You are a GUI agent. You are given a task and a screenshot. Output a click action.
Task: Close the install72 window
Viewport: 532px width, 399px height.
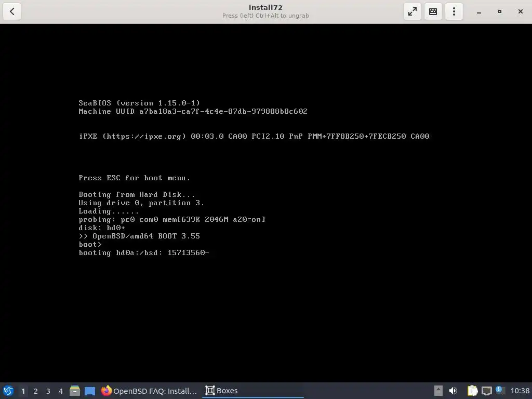[521, 11]
